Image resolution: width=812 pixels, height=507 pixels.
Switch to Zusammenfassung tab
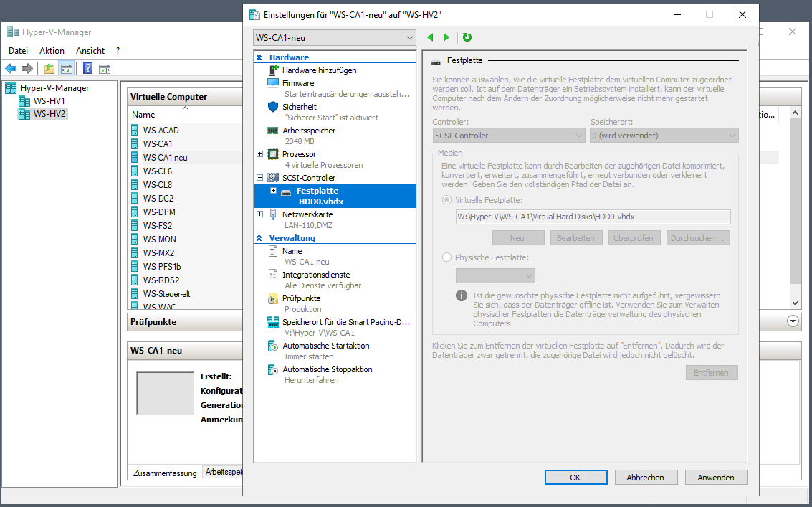tap(165, 473)
